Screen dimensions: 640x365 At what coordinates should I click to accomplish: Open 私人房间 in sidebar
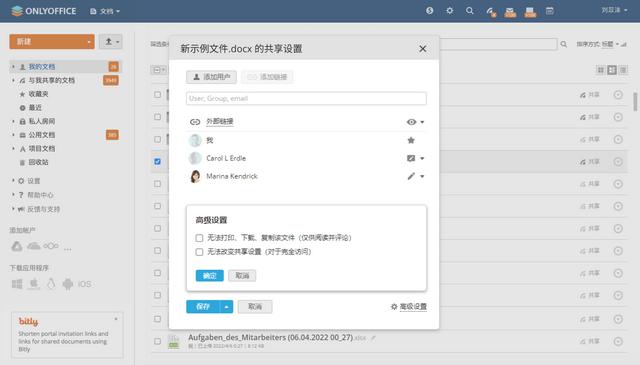[42, 121]
